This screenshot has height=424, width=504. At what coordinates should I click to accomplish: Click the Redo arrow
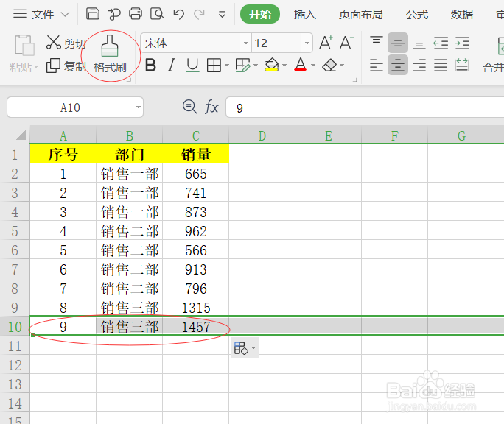click(199, 14)
